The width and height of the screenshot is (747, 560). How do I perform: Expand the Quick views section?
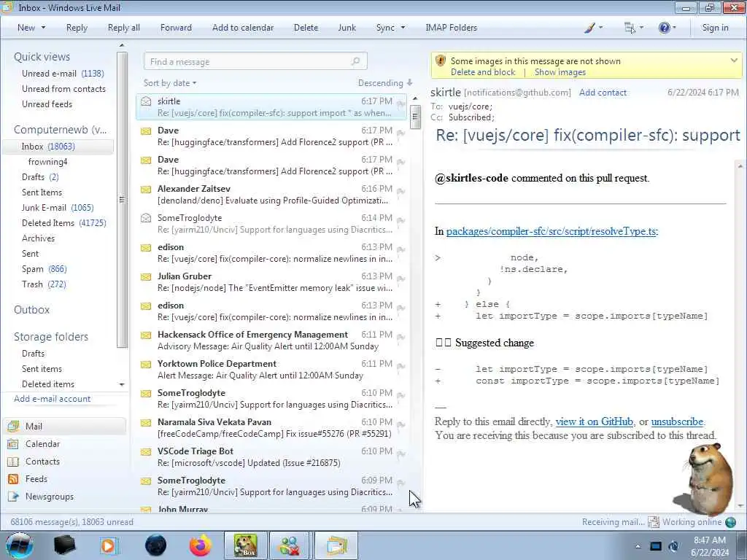coord(42,57)
